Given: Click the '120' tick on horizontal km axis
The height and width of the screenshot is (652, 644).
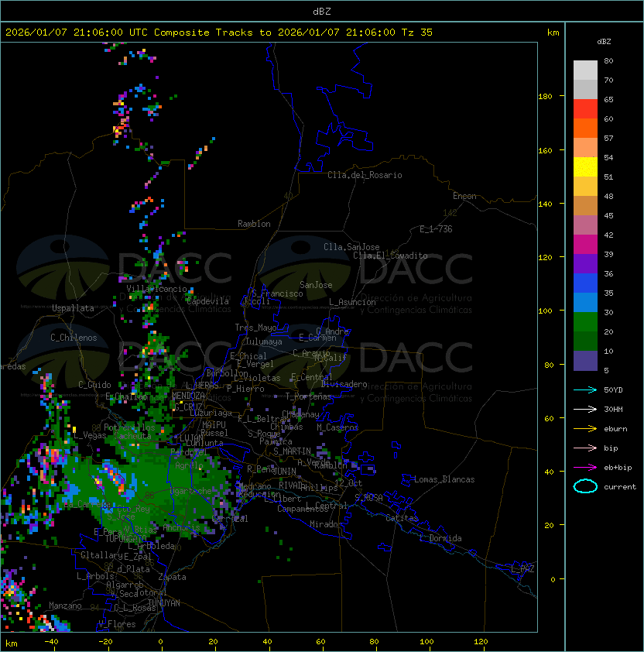Looking at the screenshot, I should pyautogui.click(x=480, y=642).
